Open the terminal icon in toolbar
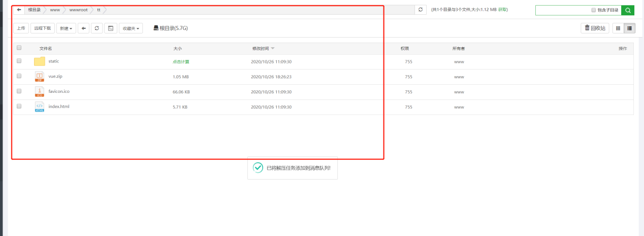Screen dimensions: 644x236 [110, 28]
